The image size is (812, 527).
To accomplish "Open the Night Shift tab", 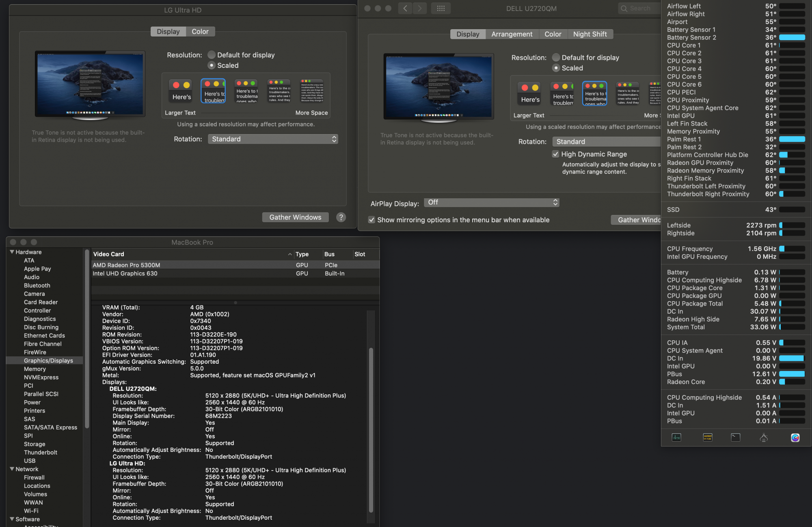I will click(590, 34).
